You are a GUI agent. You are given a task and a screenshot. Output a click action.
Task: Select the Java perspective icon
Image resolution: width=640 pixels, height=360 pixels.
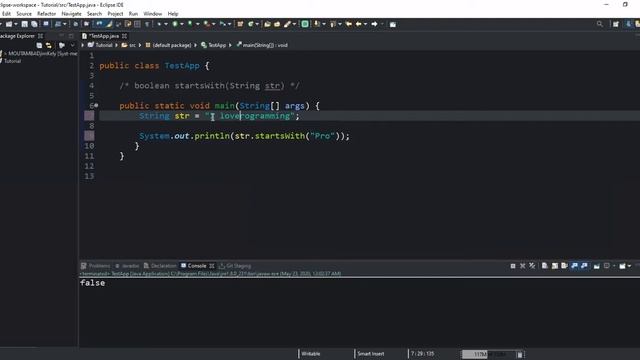click(629, 24)
